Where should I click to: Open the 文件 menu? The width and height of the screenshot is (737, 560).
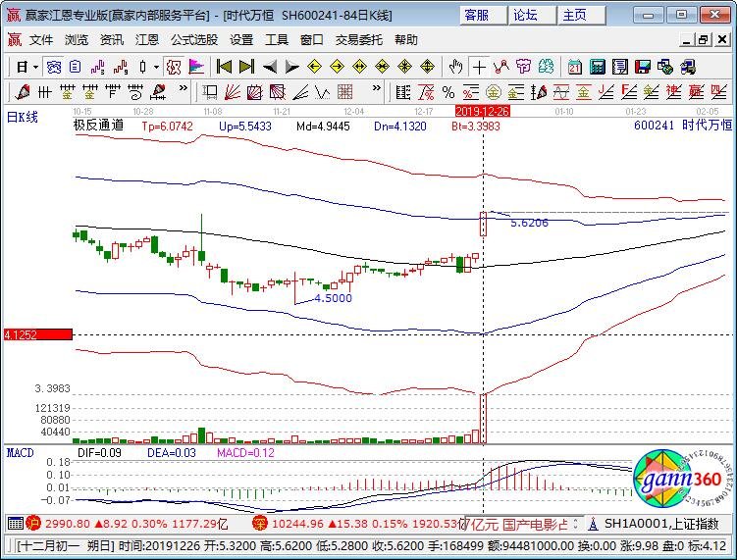(x=41, y=40)
